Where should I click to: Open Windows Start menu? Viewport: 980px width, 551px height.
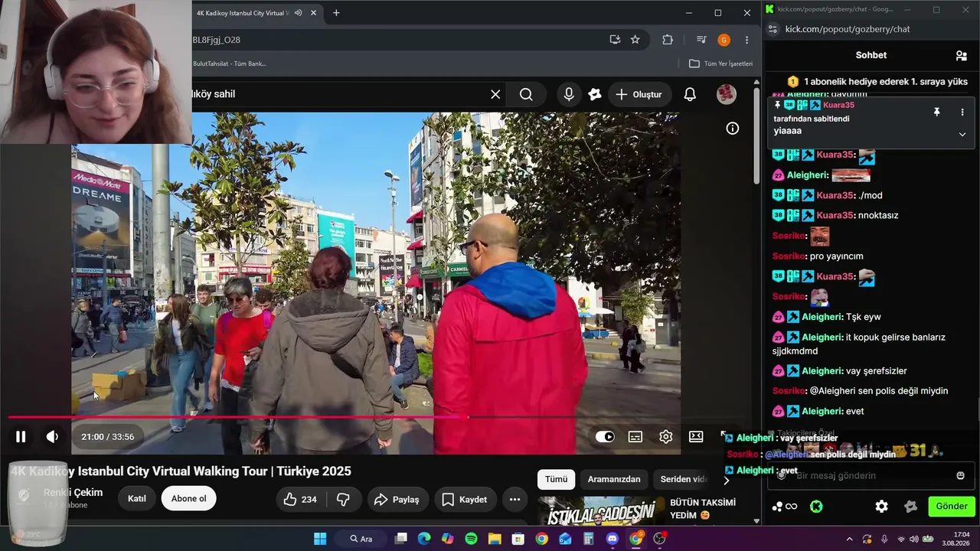point(320,539)
